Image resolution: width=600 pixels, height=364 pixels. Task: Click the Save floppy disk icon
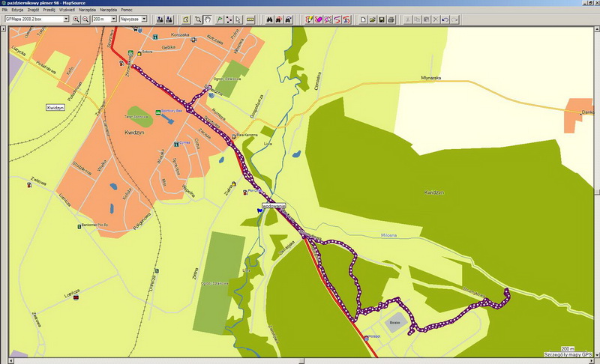(x=382, y=19)
